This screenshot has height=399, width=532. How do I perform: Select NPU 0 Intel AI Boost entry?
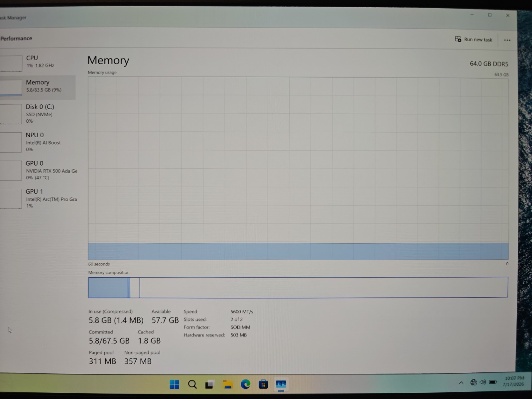click(38, 142)
